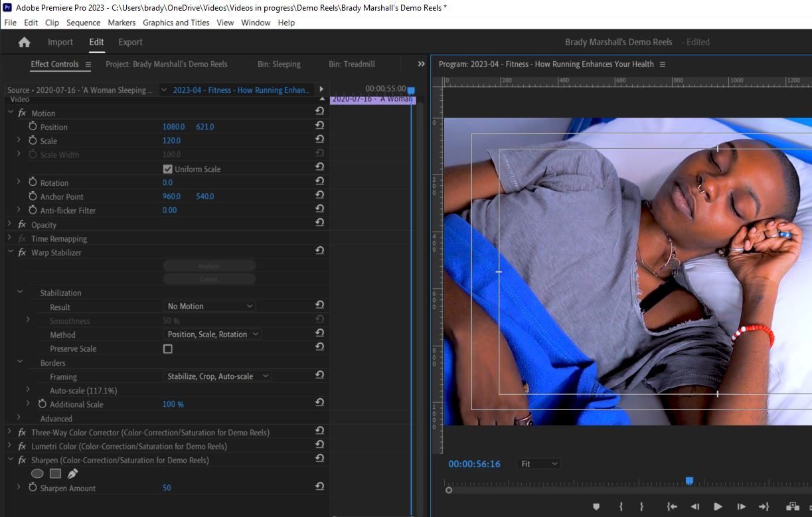The height and width of the screenshot is (517, 812).
Task: Reset the Warp Stabilizer effect
Action: (x=319, y=251)
